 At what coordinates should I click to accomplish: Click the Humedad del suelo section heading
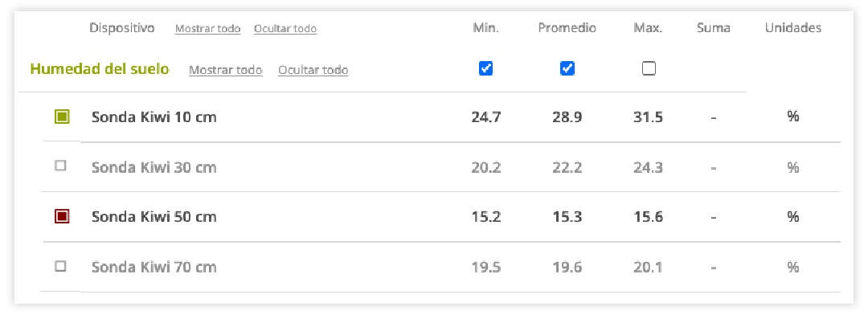point(100,69)
